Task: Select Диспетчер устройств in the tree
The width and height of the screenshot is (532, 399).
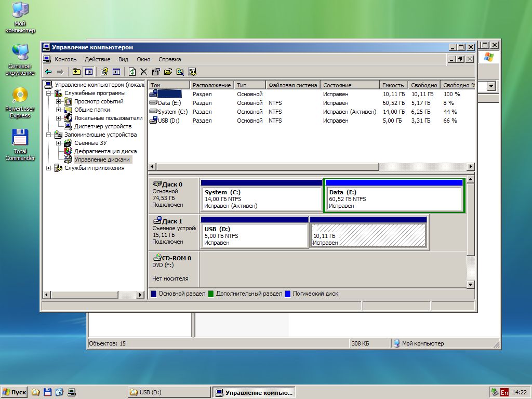Action: (103, 126)
